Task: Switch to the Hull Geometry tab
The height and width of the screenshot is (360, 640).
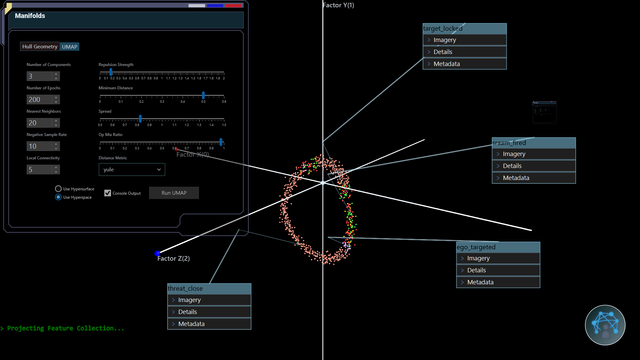Action: pos(40,47)
